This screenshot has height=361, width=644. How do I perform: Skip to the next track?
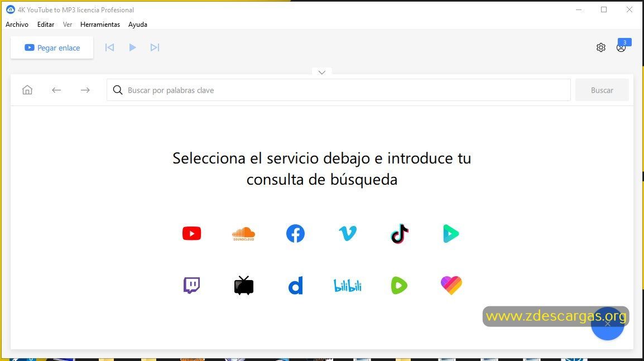[x=155, y=47]
